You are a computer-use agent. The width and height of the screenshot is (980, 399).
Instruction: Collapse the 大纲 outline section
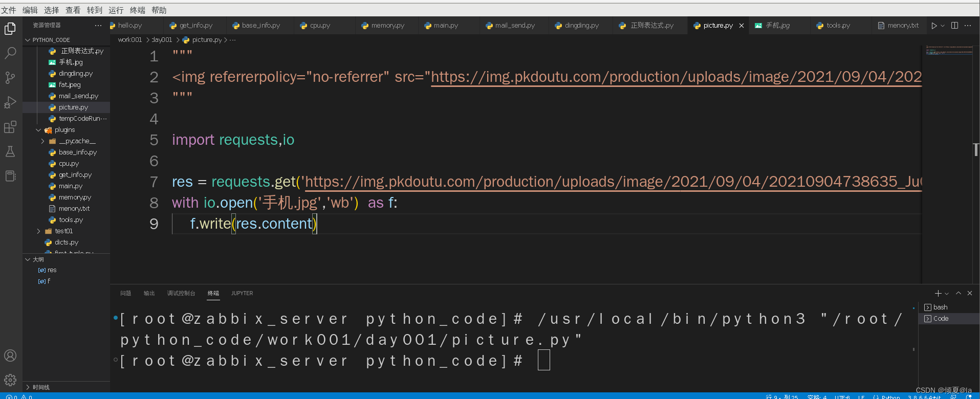point(67,259)
